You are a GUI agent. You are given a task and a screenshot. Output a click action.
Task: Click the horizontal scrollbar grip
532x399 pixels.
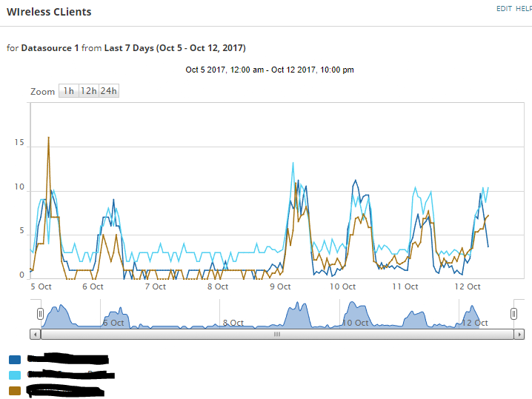click(x=277, y=335)
